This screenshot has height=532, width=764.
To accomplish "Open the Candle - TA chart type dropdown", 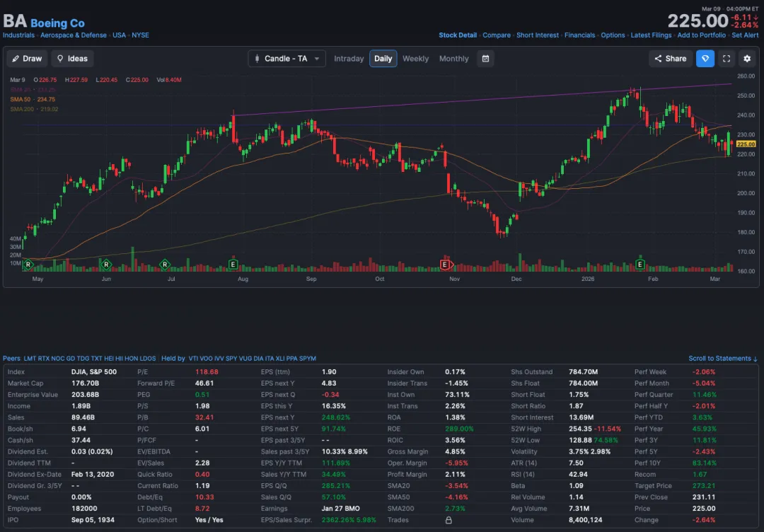I will [x=286, y=59].
